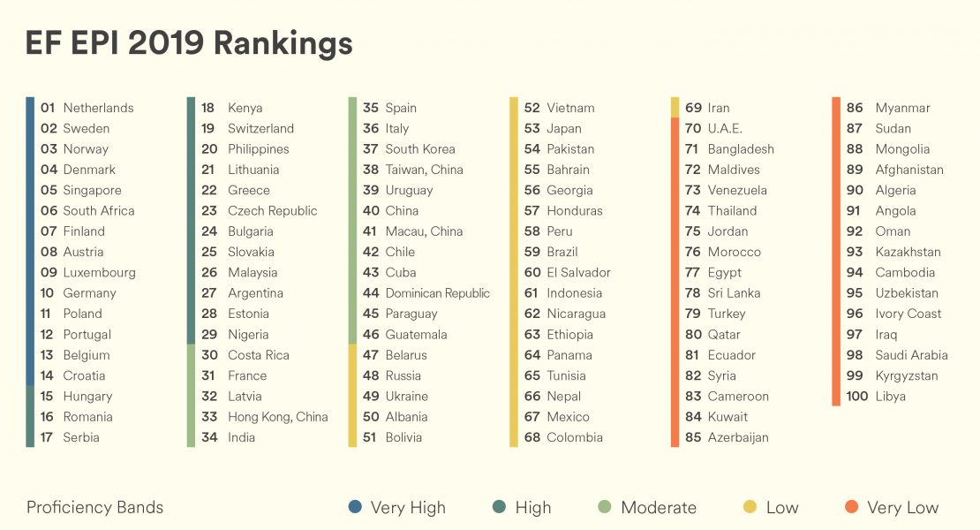The height and width of the screenshot is (530, 980).
Task: Click South Korea at rank 37
Action: pyautogui.click(x=420, y=149)
